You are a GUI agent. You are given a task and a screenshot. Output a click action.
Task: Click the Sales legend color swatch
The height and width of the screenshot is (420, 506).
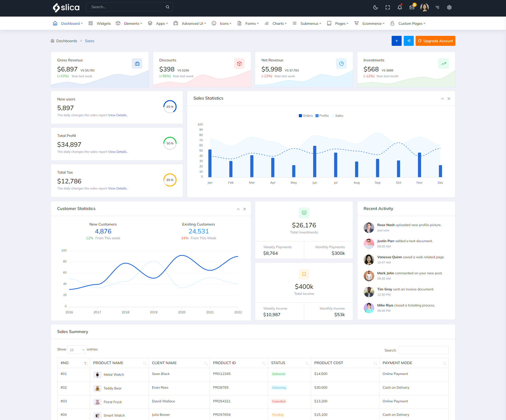tap(333, 116)
